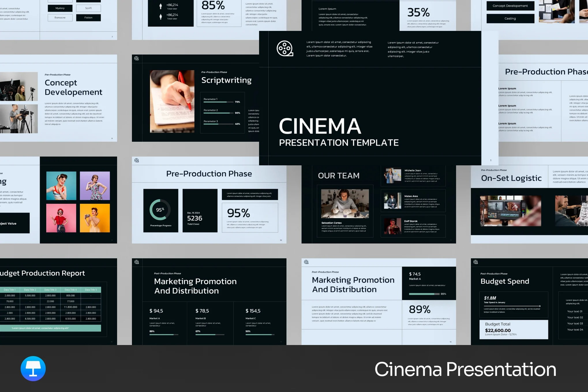Click Market A 89% progress bar on dark slide

point(164,335)
